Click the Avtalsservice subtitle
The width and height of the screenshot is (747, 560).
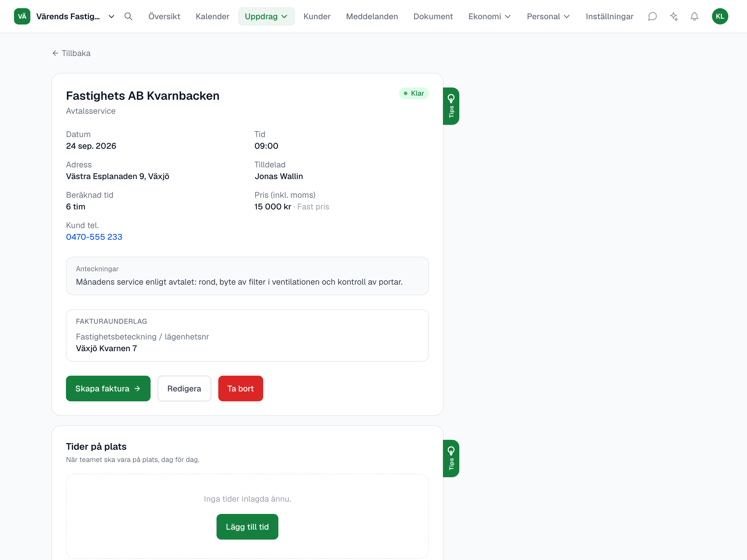(90, 111)
